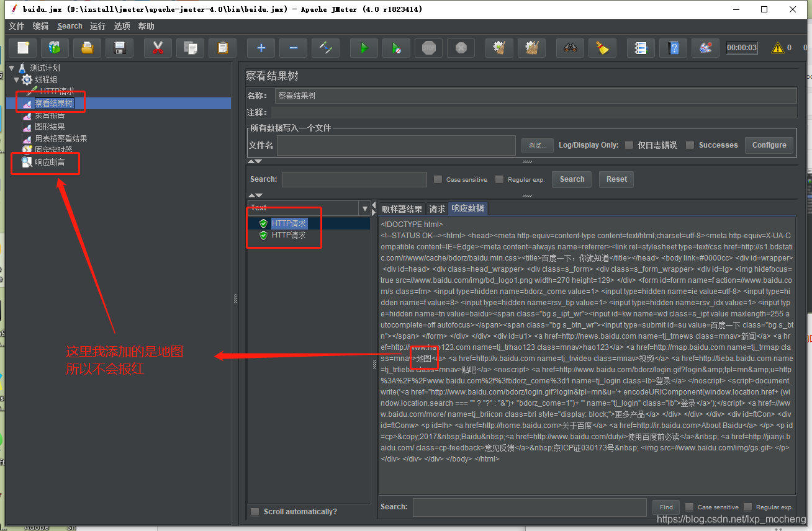Open Function Helper dialog icon
812x531 pixels.
[641, 48]
